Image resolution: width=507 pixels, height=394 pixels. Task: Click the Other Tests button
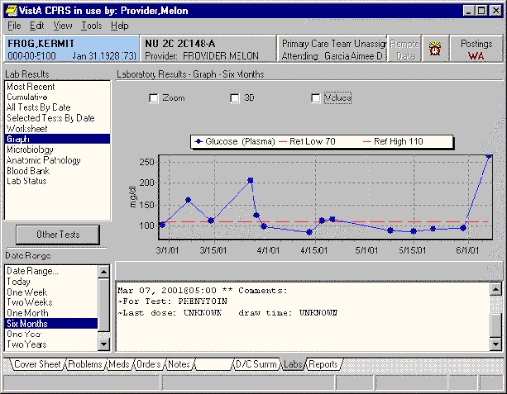(x=58, y=235)
